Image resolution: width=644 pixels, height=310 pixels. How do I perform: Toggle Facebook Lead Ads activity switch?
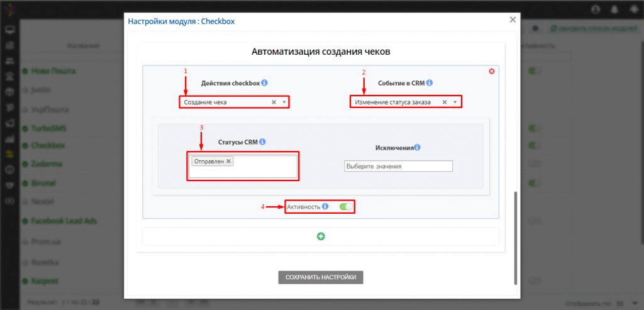coord(535,221)
